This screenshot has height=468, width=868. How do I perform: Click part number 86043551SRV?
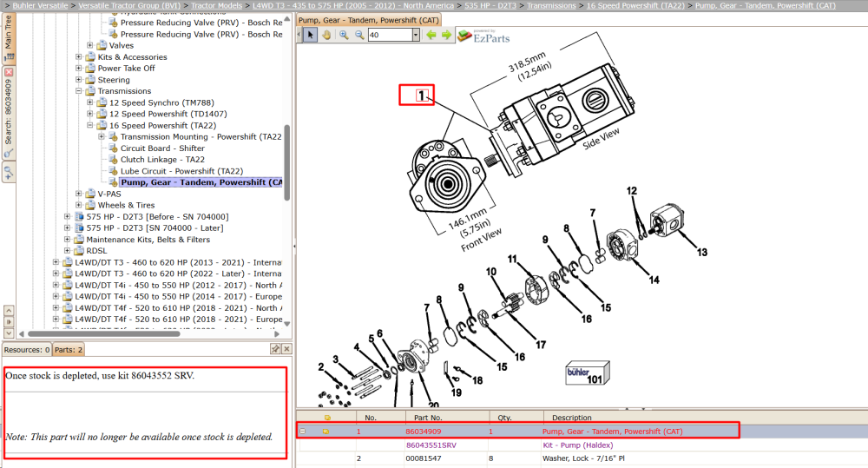[x=431, y=445]
